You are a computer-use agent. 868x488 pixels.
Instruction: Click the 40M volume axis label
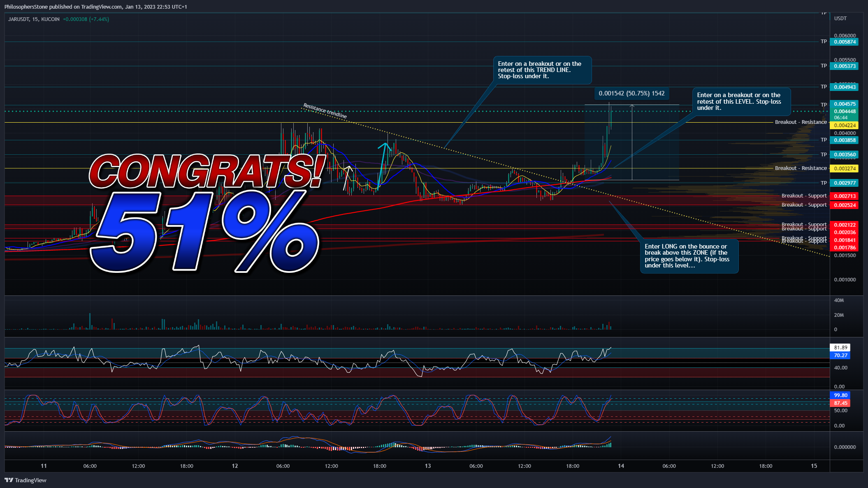click(x=839, y=300)
